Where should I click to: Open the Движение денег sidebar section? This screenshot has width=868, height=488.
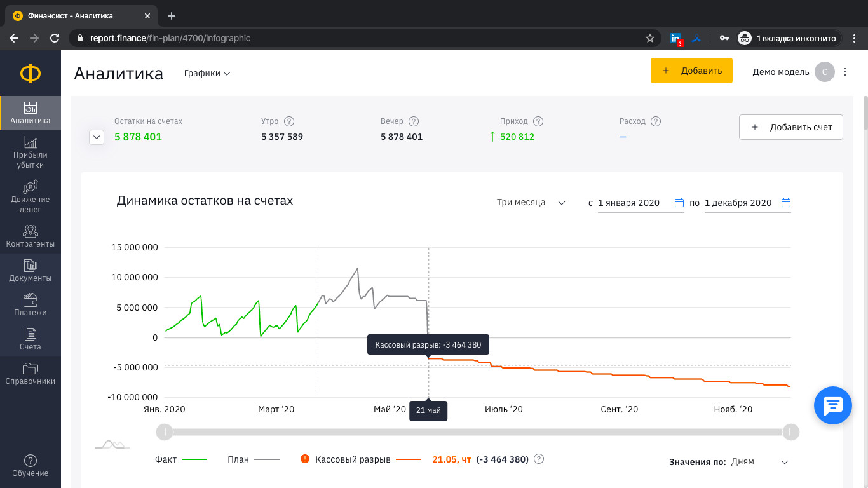tap(30, 196)
